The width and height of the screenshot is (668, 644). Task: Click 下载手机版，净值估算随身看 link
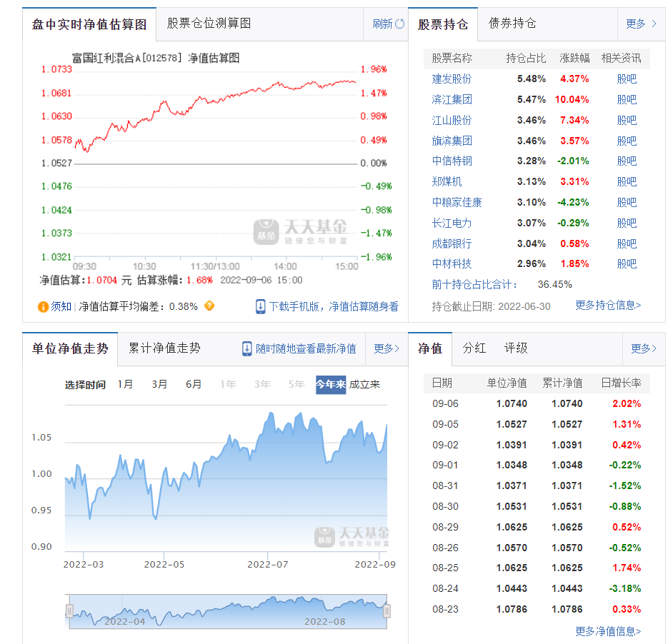click(334, 306)
